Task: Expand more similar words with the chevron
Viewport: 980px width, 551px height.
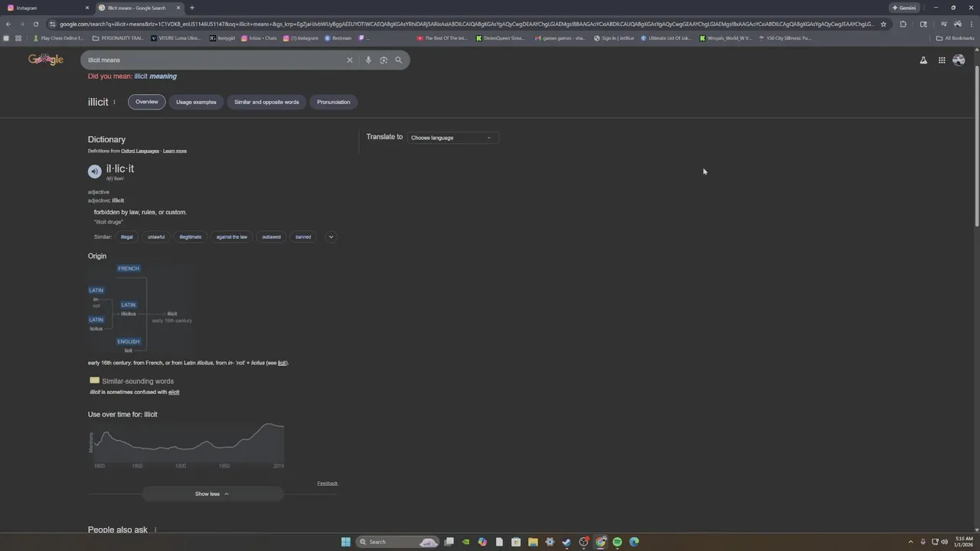Action: [x=331, y=236]
